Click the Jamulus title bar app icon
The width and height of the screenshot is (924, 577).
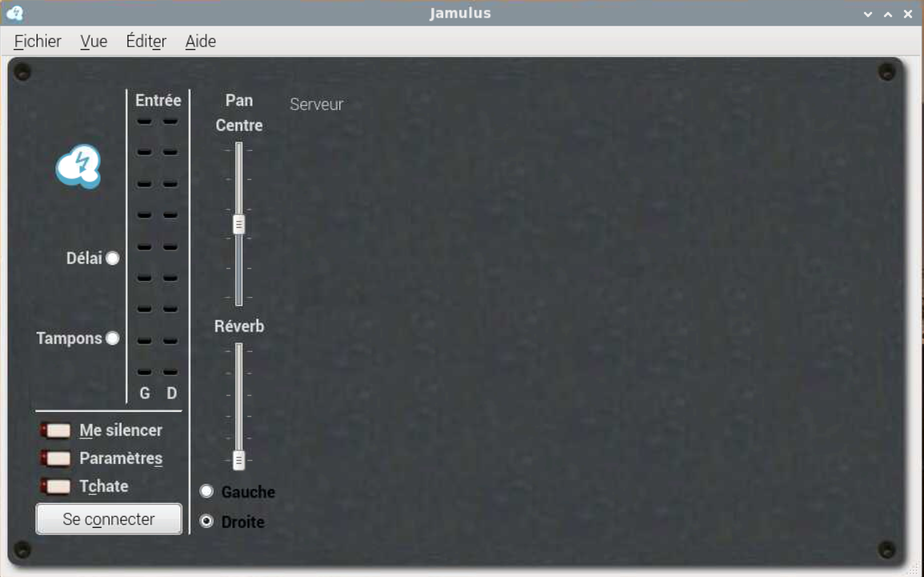pos(15,13)
